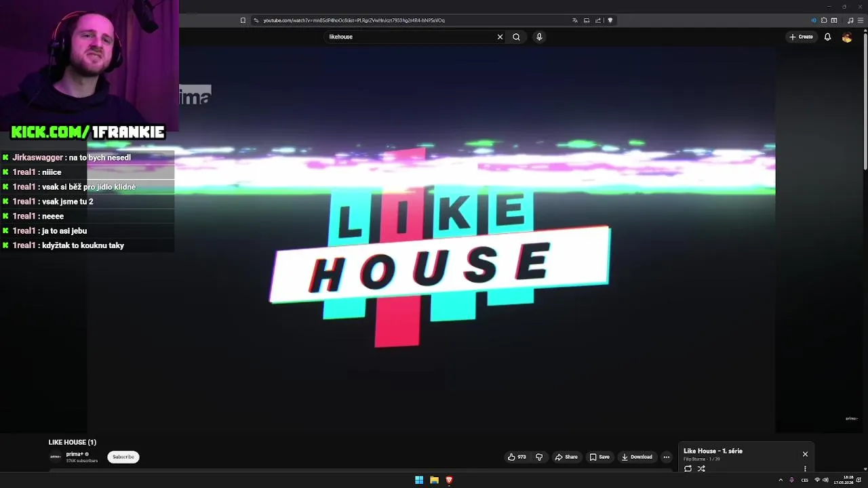Click the Download button under the video

(637, 457)
